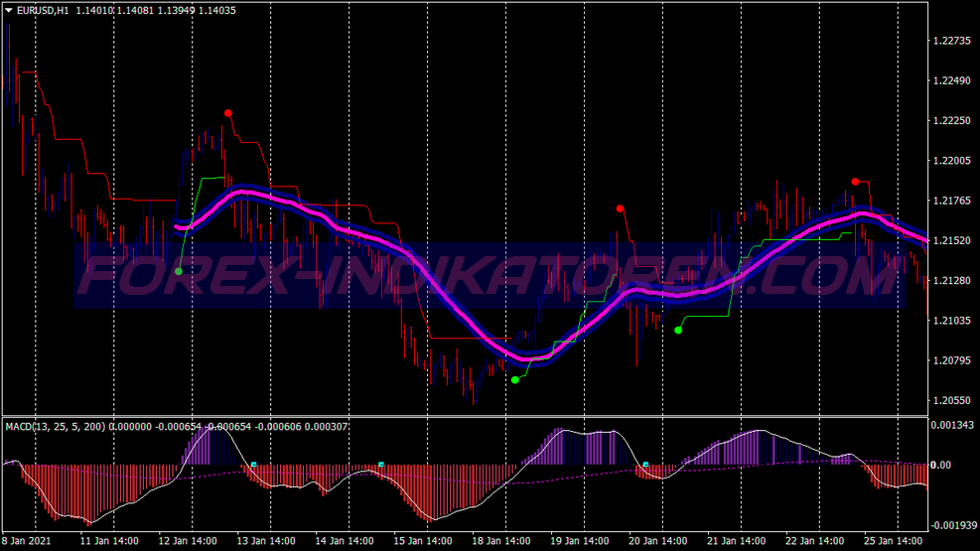Click MACD scale value 0.001343

click(x=952, y=426)
